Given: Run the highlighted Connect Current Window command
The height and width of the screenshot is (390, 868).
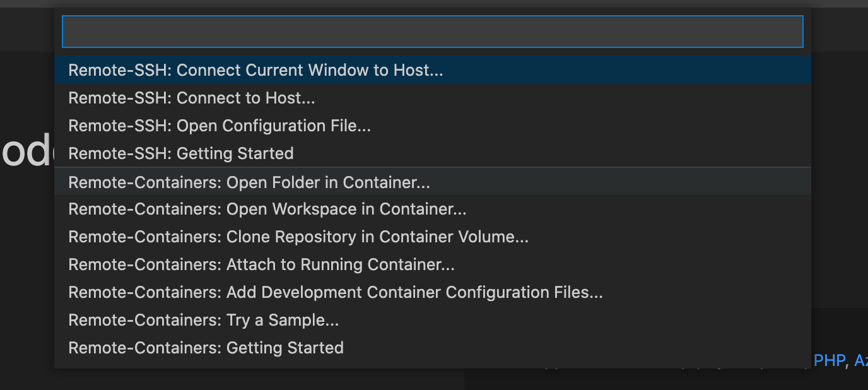Looking at the screenshot, I should [255, 70].
